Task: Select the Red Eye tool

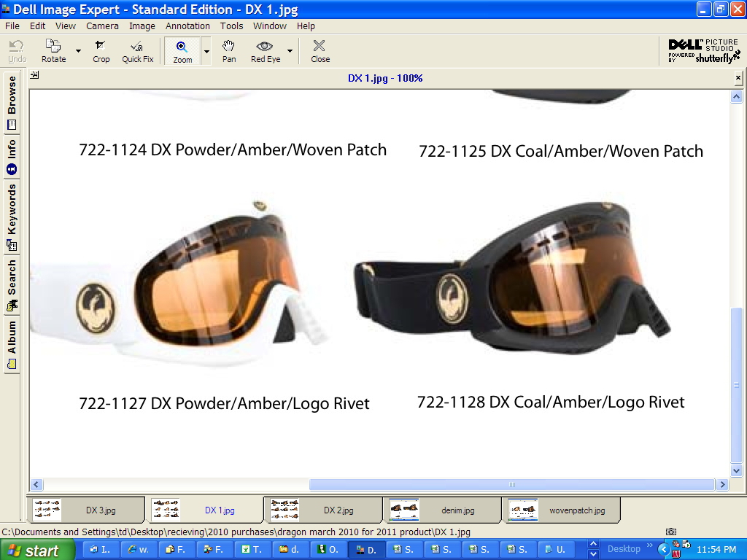Action: [x=266, y=51]
